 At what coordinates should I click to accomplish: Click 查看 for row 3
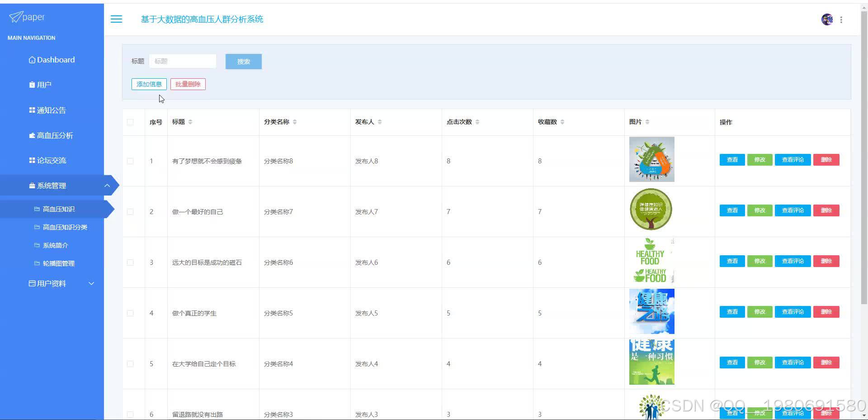732,261
